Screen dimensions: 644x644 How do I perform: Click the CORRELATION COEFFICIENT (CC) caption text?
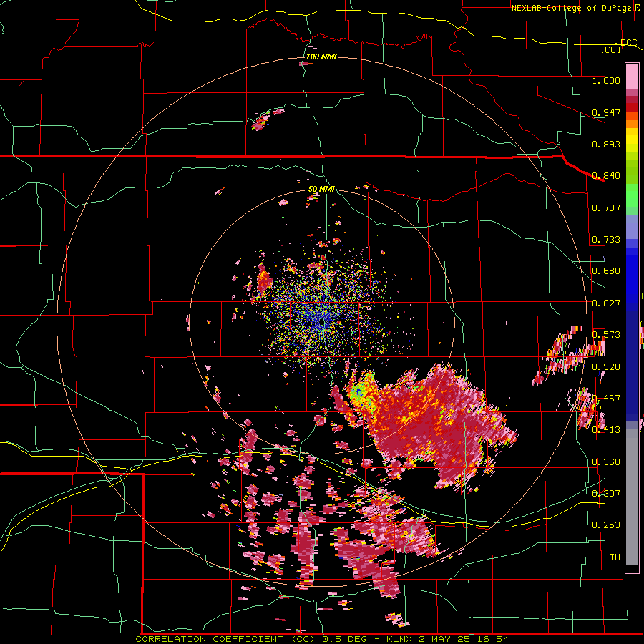[x=226, y=639]
